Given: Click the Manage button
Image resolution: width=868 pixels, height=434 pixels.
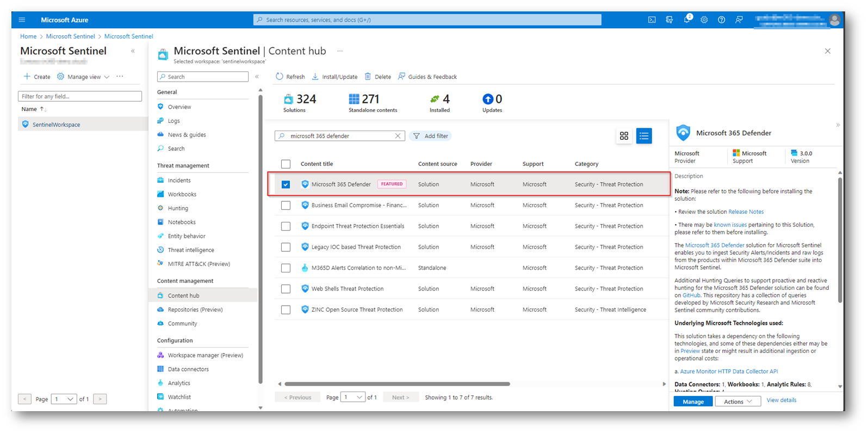Looking at the screenshot, I should (693, 401).
